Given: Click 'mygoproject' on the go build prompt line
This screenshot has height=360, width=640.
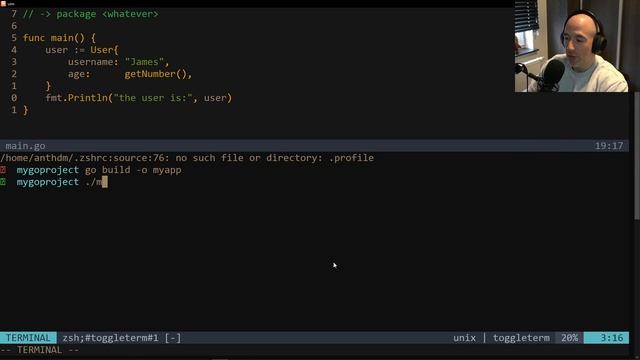Looking at the screenshot, I should 48,170.
